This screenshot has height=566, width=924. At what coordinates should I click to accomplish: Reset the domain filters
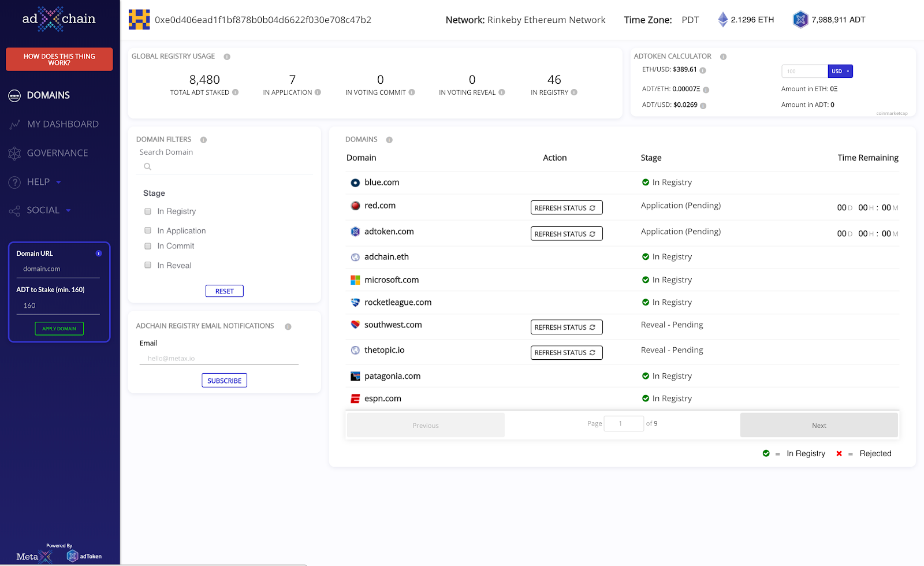coord(224,291)
